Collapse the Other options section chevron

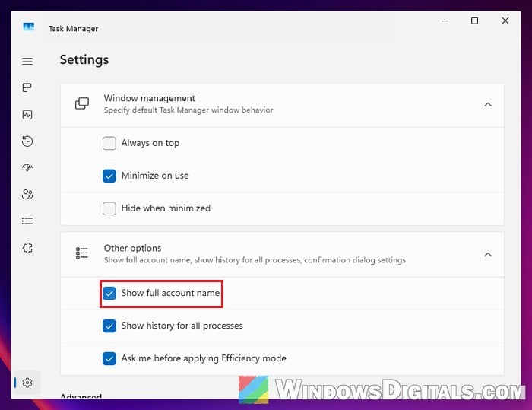pyautogui.click(x=488, y=254)
